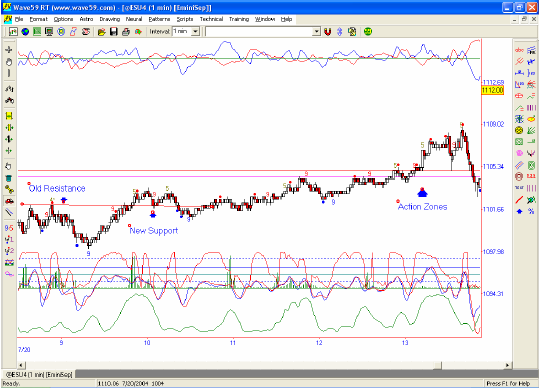Image resolution: width=539 pixels, height=388 pixels.
Task: Open the Technical menu
Action: coord(211,19)
